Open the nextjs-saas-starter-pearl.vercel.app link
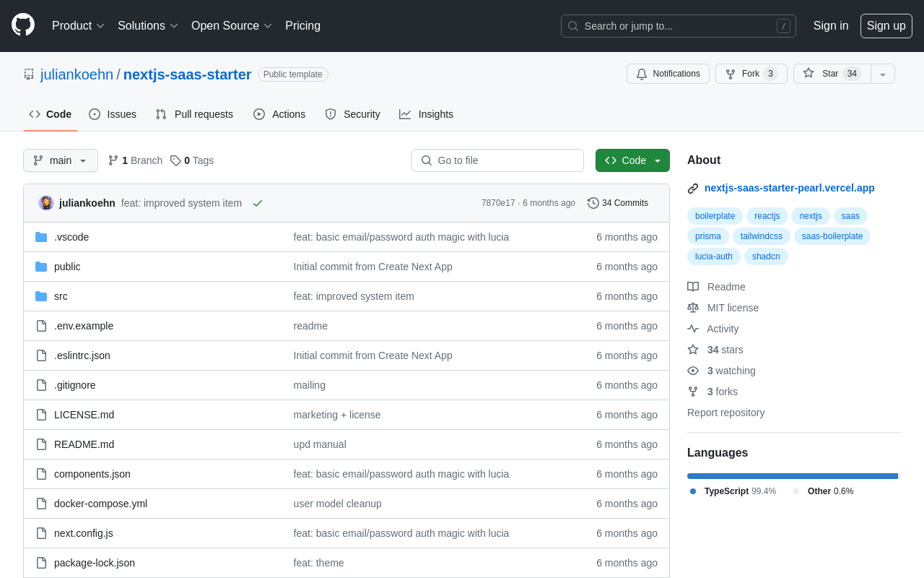Screen dimensions: 924x578 click(x=789, y=188)
